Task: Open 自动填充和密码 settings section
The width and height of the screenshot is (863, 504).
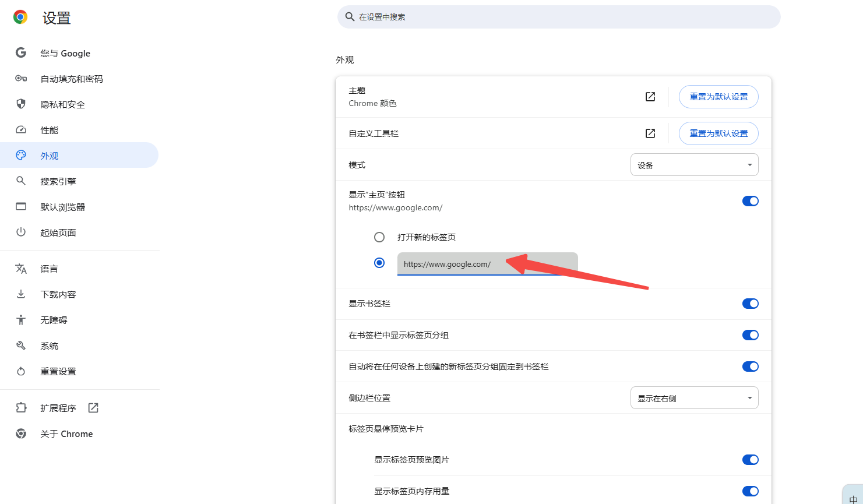Action: click(79, 79)
